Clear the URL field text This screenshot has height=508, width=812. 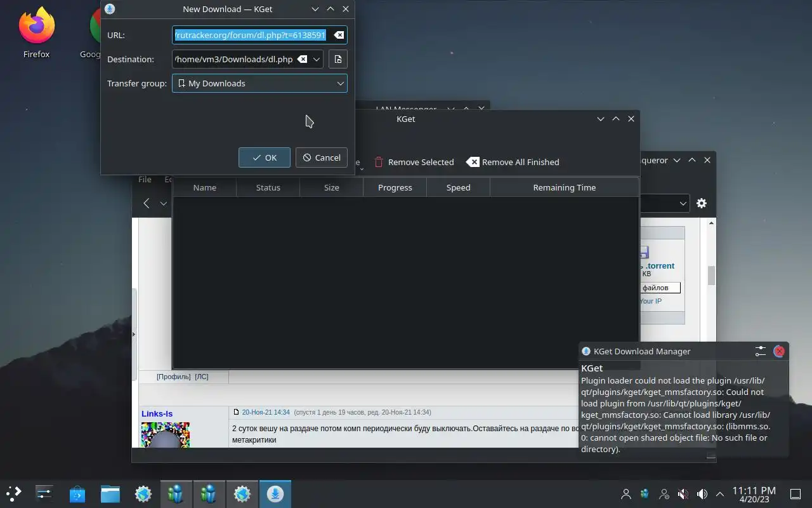pos(339,35)
